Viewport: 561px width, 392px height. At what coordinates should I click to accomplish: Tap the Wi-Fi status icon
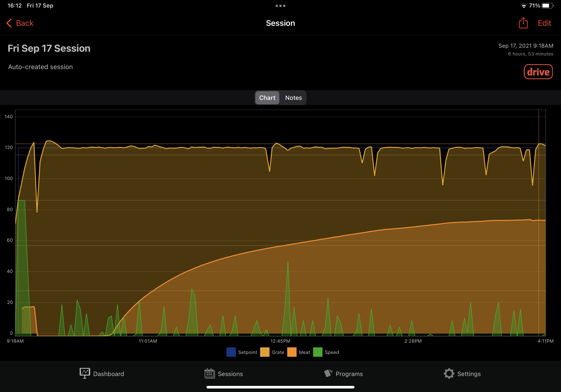pos(523,6)
